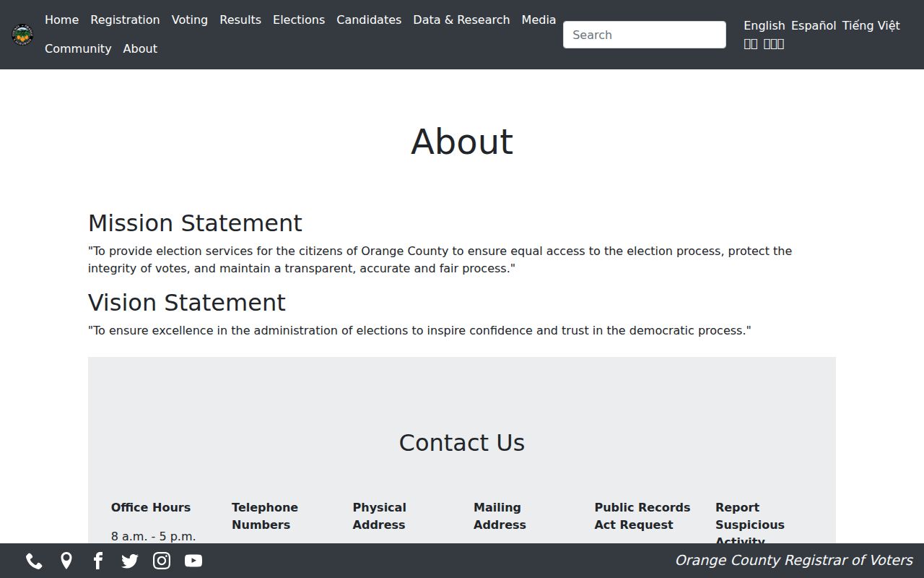Viewport: 924px width, 578px height.
Task: Open the Data & Research menu
Action: click(x=461, y=20)
